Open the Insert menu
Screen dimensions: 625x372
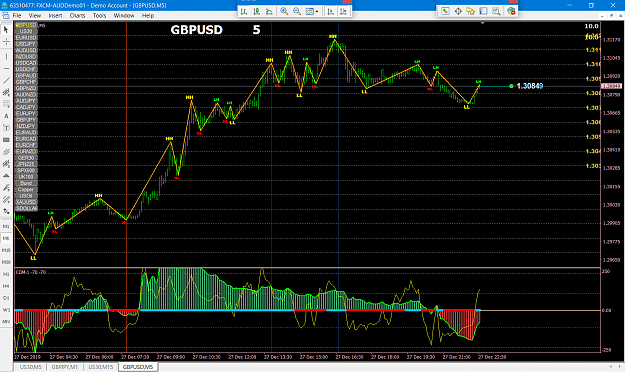click(55, 16)
